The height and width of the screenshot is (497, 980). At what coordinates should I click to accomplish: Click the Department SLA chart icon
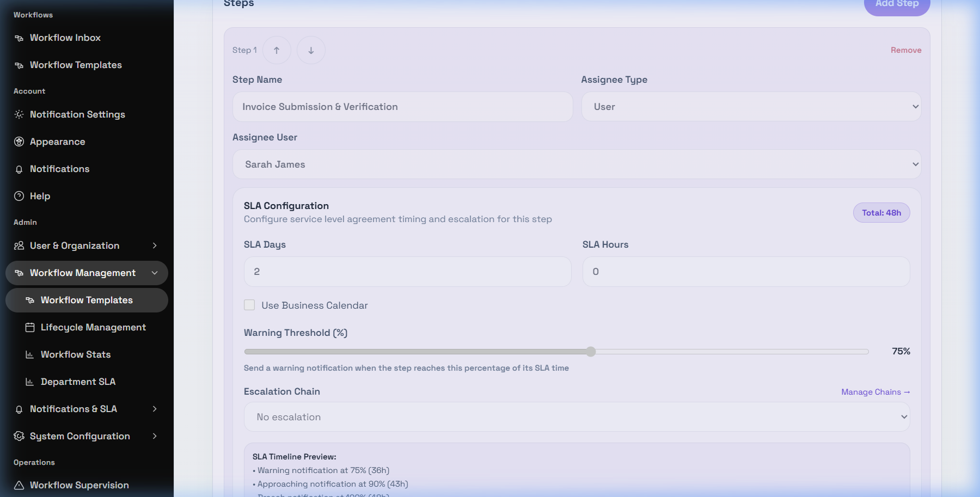[x=30, y=382]
